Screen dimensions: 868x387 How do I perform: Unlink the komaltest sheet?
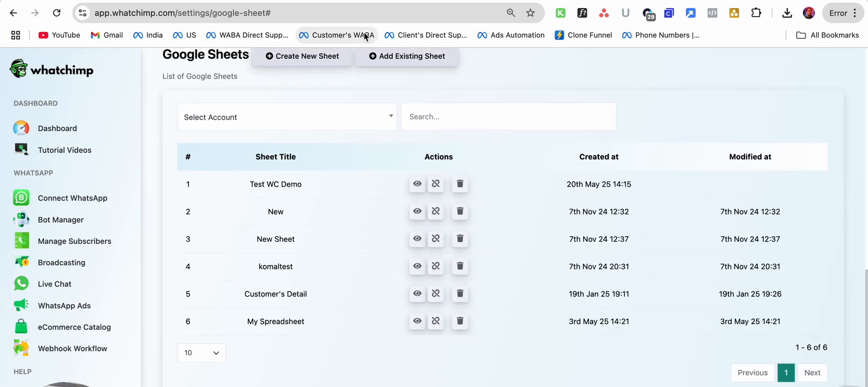pos(436,266)
